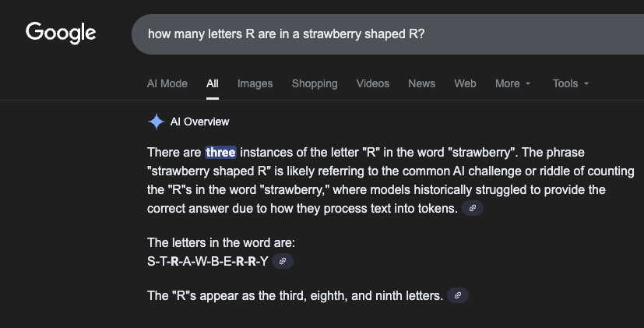Click the highlighted word "three"
The height and width of the screenshot is (328, 644).
220,152
